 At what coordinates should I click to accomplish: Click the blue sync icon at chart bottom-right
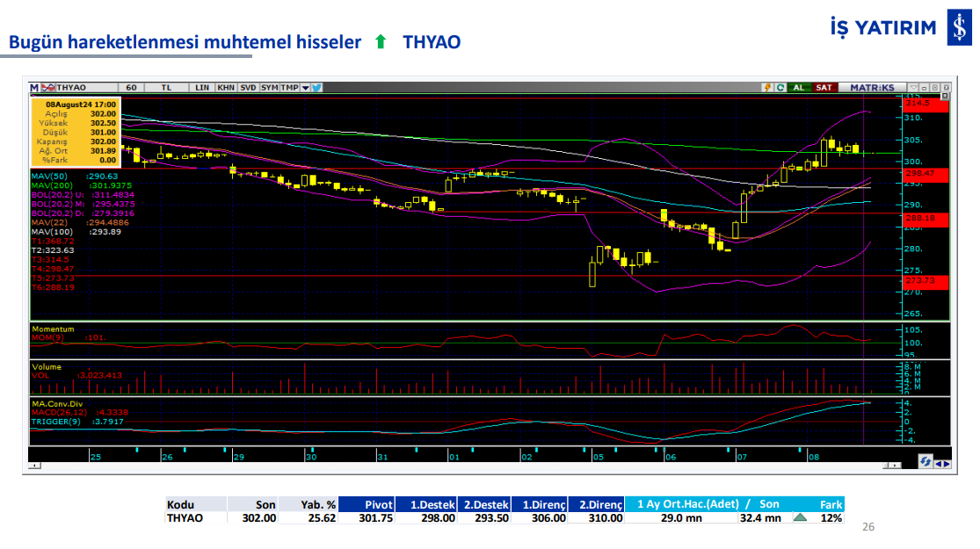coord(926,461)
